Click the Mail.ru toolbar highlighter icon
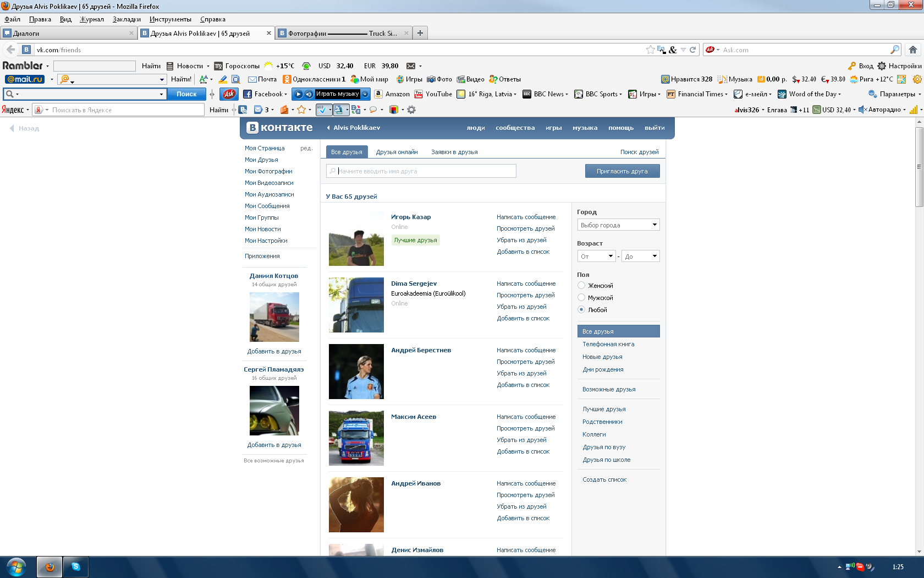 pos(223,79)
